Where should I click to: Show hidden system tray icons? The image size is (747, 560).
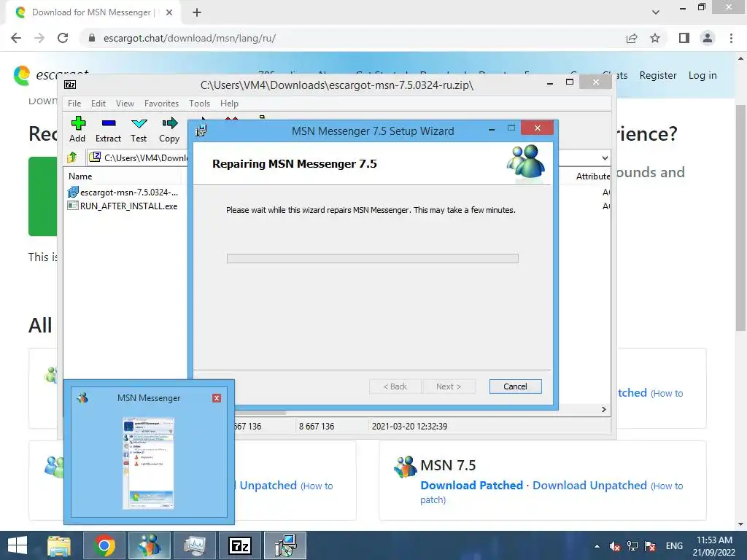pyautogui.click(x=597, y=546)
